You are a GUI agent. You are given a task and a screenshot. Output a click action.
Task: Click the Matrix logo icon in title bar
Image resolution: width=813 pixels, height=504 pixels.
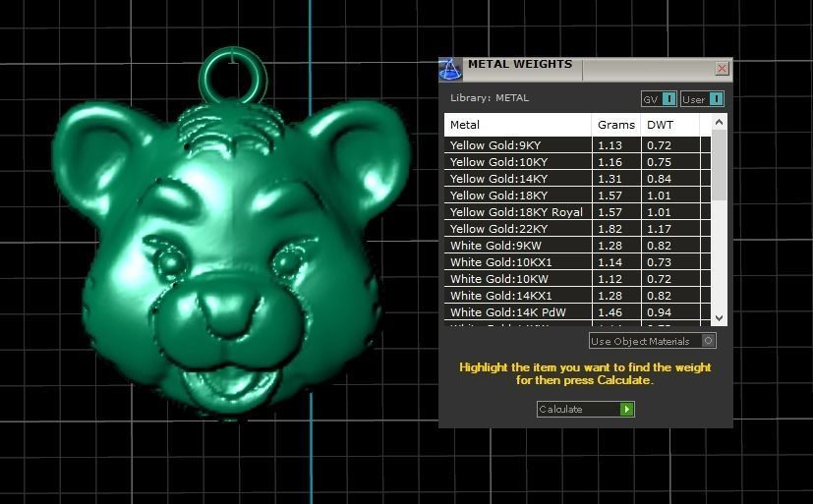click(449, 69)
